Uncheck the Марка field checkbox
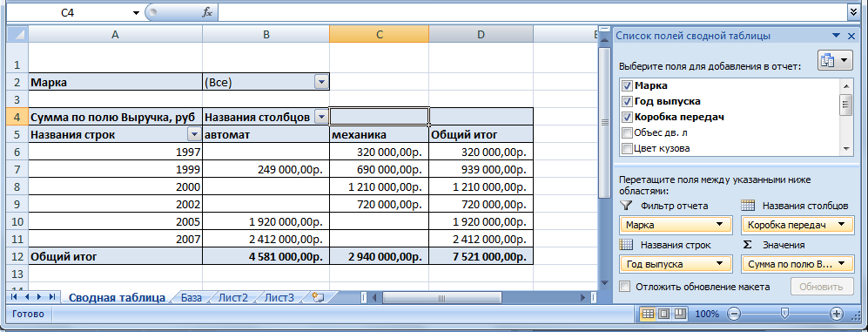 pos(627,86)
